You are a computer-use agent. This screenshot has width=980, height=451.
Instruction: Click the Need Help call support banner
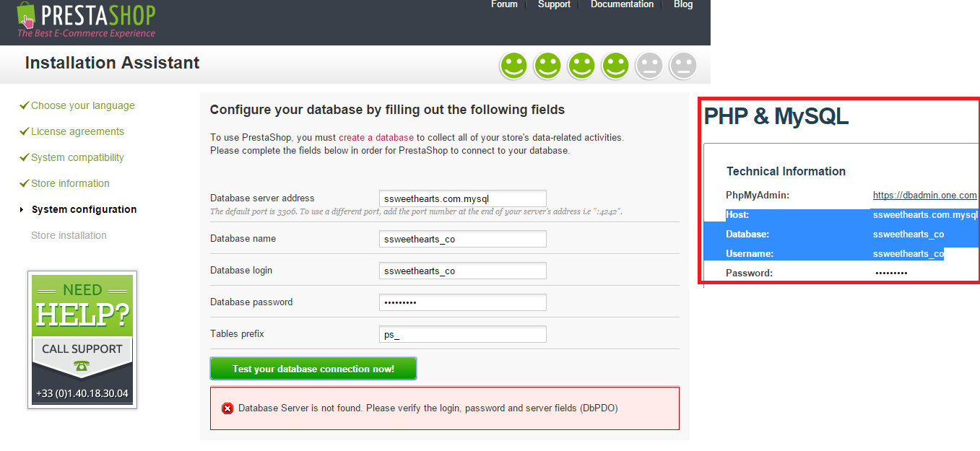tap(82, 340)
